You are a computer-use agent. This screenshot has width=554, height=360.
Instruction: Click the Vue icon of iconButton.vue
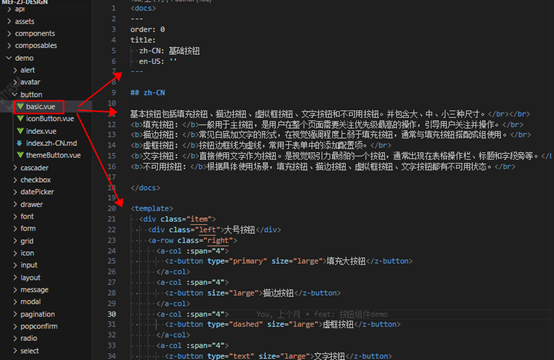[20, 118]
